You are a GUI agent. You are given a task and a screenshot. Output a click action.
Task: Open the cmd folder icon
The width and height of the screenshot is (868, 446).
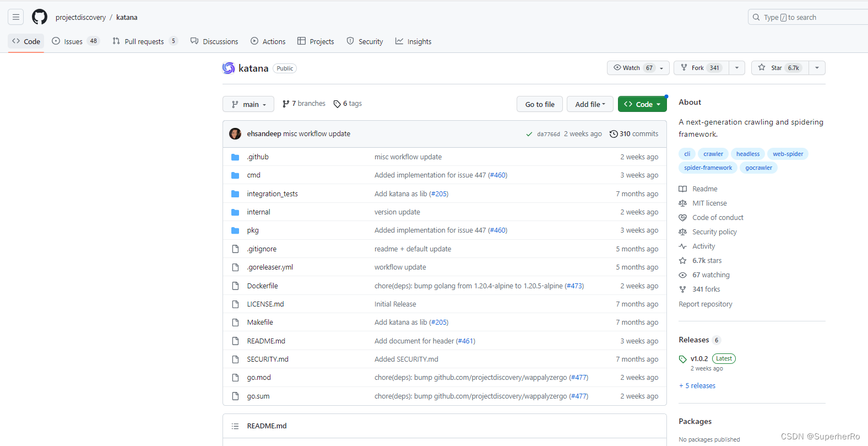pos(235,175)
